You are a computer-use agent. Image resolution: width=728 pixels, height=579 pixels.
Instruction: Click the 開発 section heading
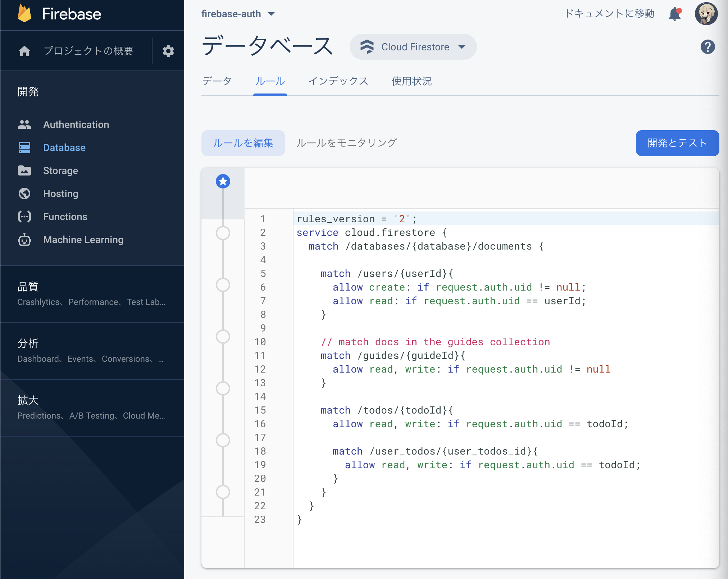pos(28,92)
